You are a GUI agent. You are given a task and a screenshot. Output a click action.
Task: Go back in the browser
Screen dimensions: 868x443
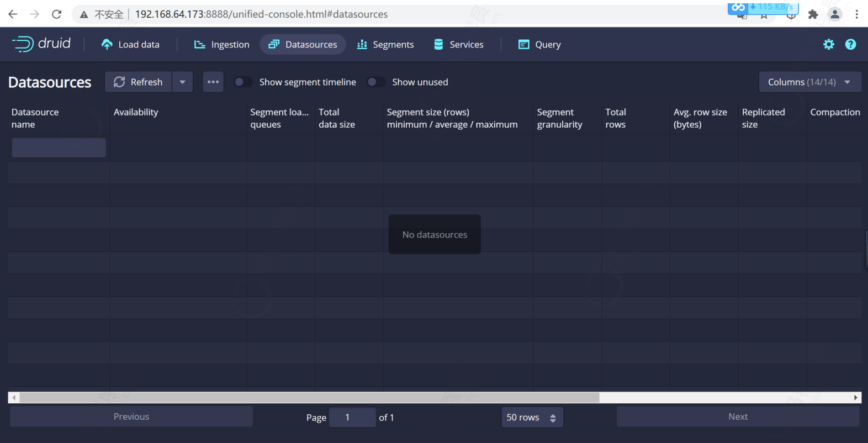[x=13, y=14]
